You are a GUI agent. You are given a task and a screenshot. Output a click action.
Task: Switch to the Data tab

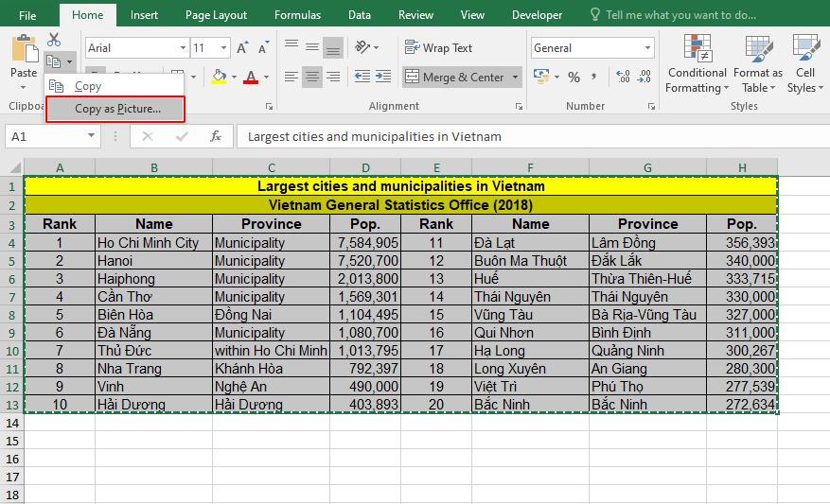point(360,15)
